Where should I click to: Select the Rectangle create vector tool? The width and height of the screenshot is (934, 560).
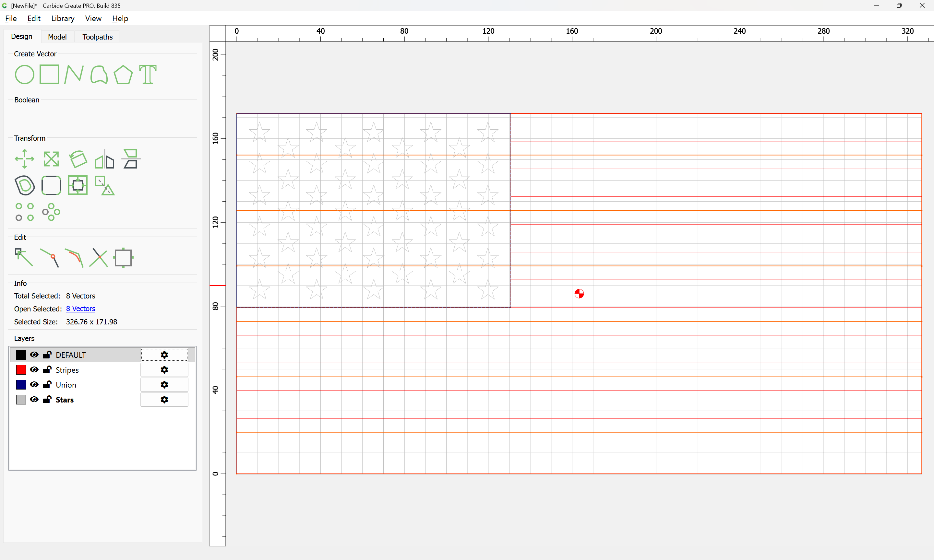pyautogui.click(x=49, y=74)
